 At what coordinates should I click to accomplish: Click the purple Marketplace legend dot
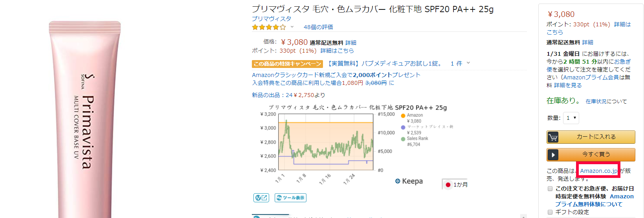click(403, 127)
